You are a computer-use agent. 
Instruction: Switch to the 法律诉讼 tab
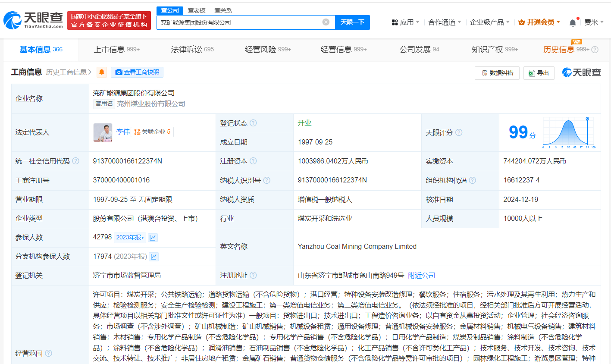[x=192, y=50]
